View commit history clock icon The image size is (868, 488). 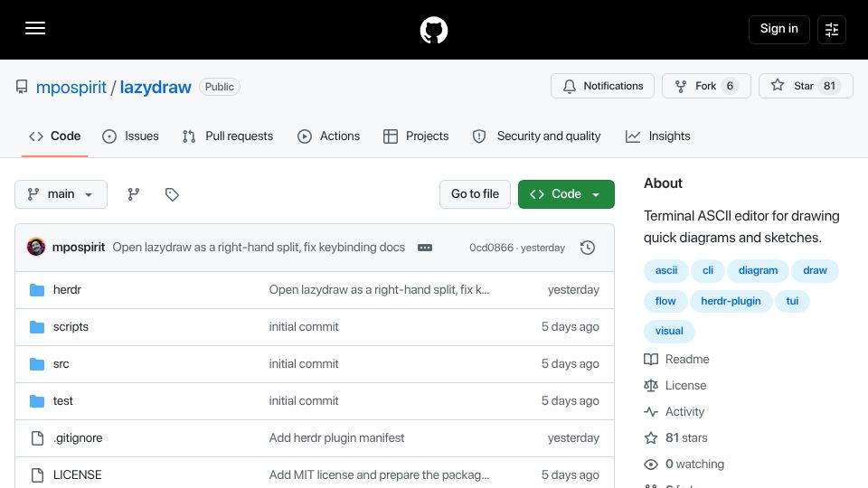point(588,248)
